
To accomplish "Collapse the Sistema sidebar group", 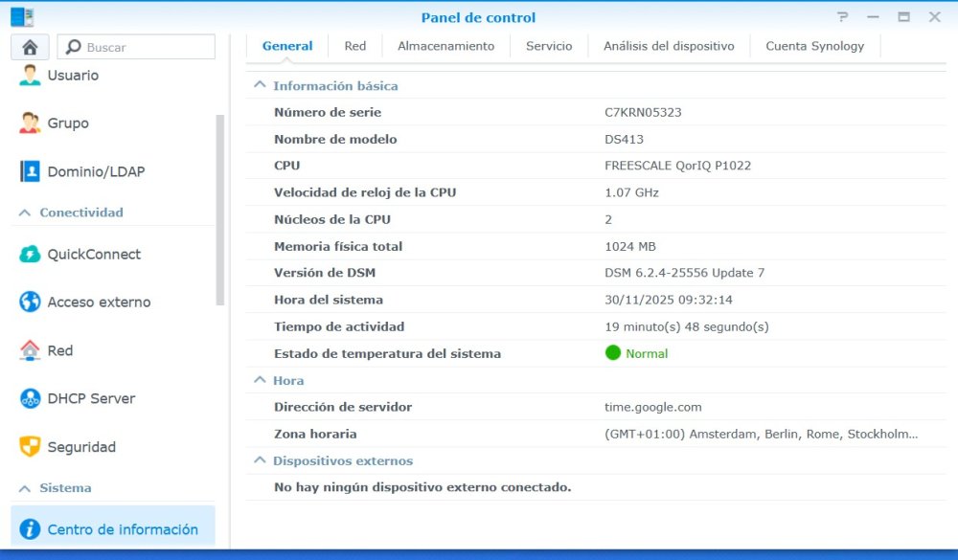I will [x=25, y=488].
